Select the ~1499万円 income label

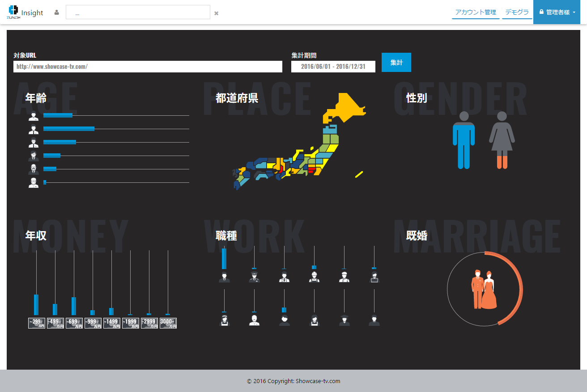click(x=112, y=323)
